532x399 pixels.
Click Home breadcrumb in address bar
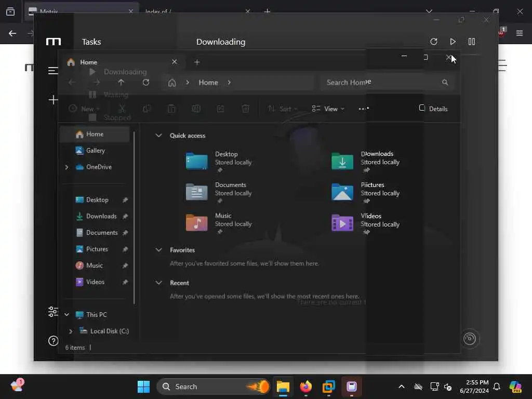click(208, 83)
